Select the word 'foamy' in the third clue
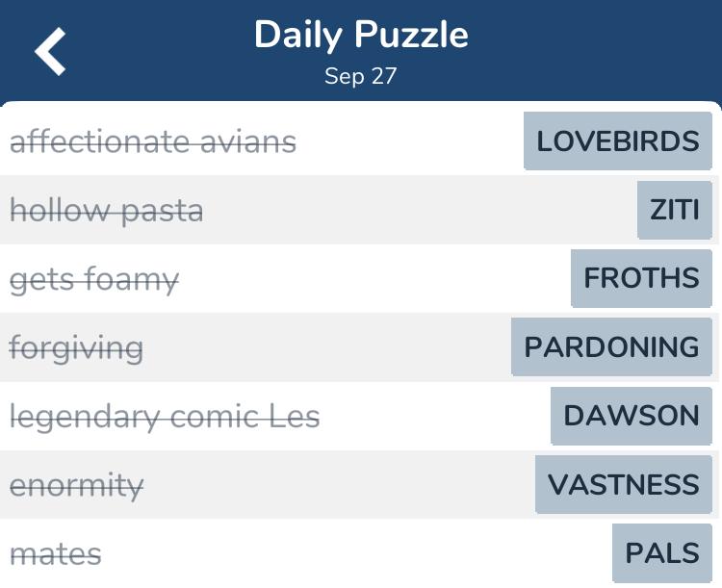722x588 pixels. tap(131, 280)
